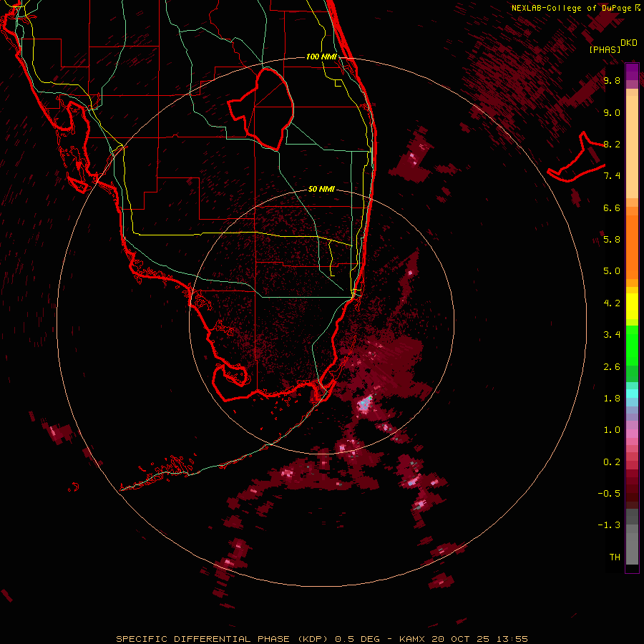The height and width of the screenshot is (644, 644).
Task: Click the DKD [PHAS] legend title
Action: tap(613, 46)
